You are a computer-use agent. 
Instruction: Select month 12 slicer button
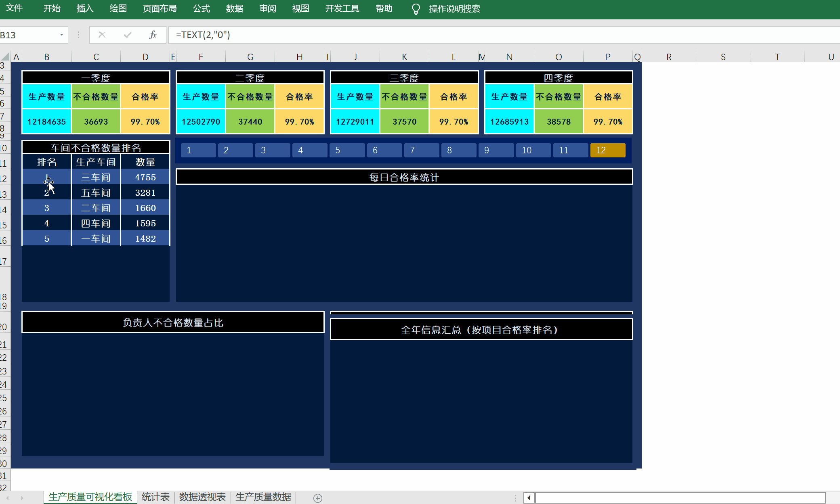[607, 150]
